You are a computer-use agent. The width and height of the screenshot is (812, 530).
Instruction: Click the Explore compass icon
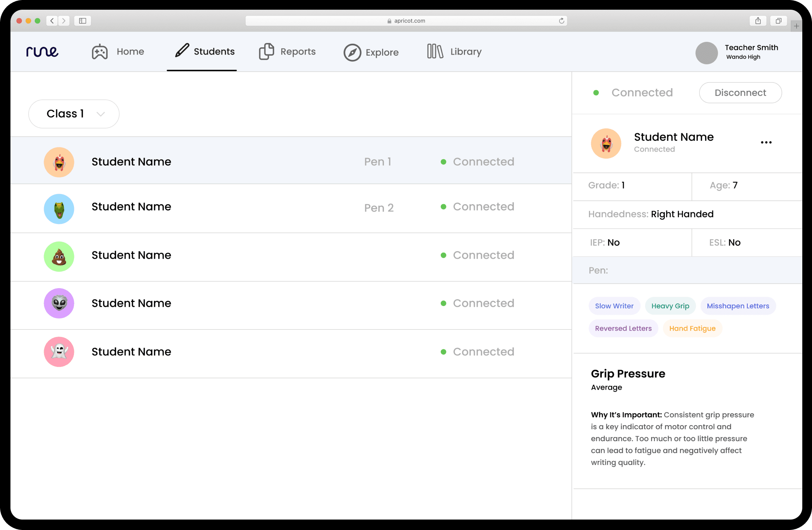tap(352, 53)
